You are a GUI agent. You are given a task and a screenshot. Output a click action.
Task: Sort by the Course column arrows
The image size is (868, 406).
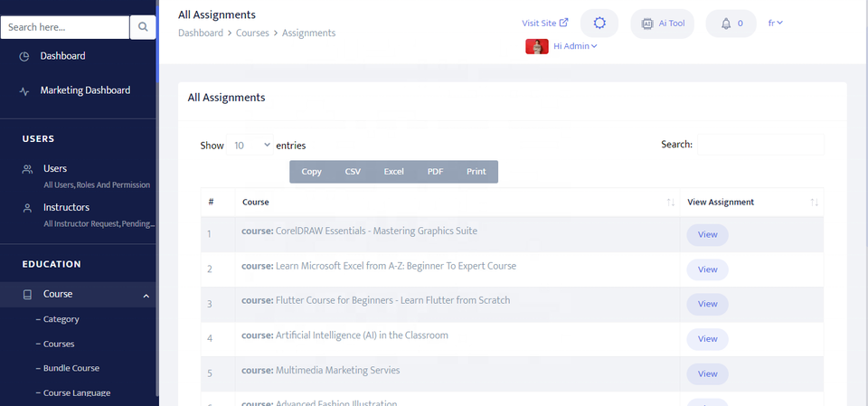coord(670,203)
